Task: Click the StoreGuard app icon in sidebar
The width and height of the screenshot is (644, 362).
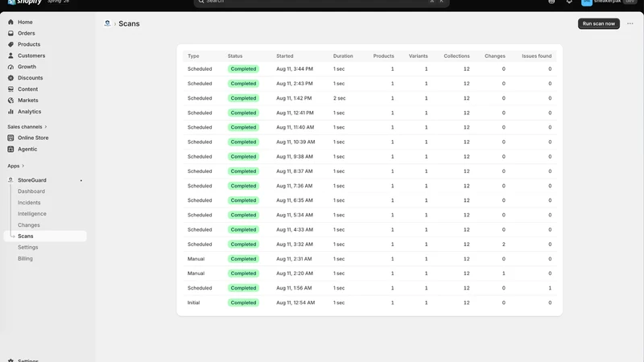Action: coord(10,179)
